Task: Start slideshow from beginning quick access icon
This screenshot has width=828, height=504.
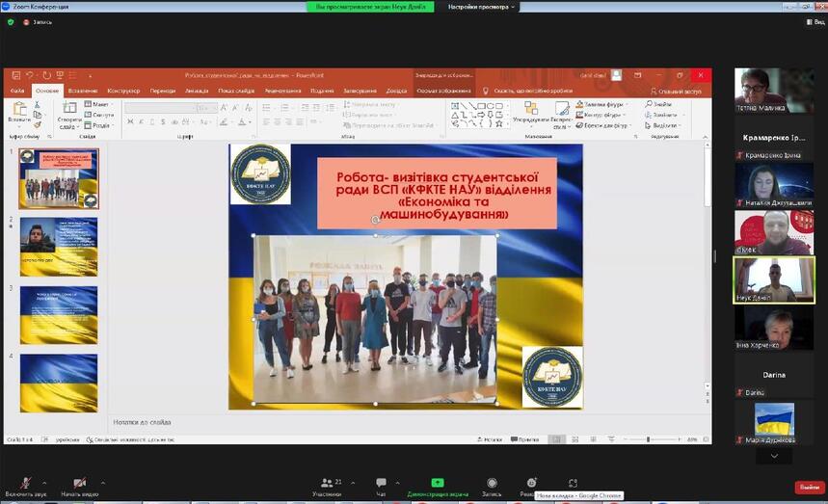Action: (60, 75)
